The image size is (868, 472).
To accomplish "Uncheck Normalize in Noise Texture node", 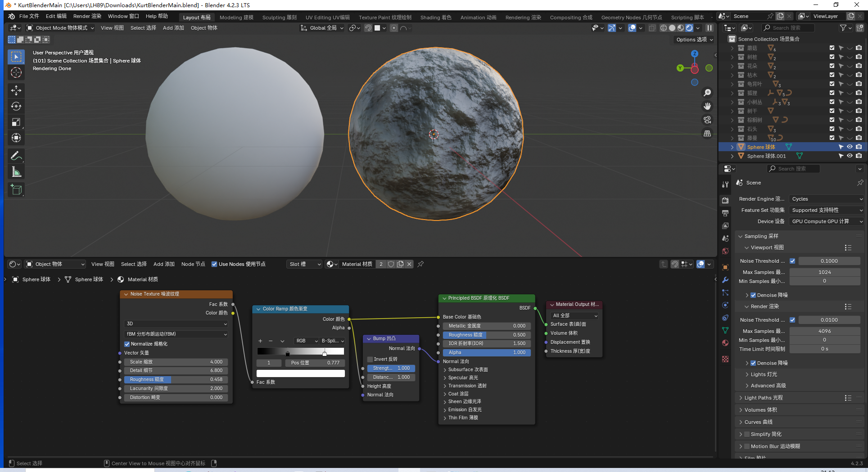I will click(x=127, y=344).
